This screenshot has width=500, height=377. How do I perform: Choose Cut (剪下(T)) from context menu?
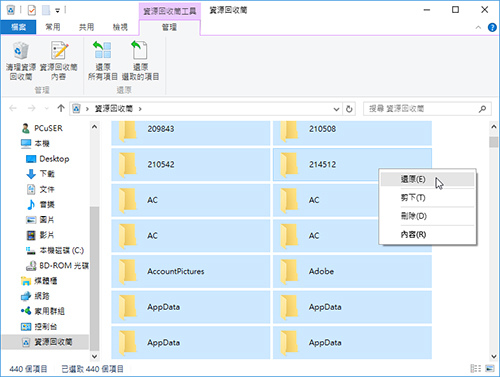(x=427, y=198)
